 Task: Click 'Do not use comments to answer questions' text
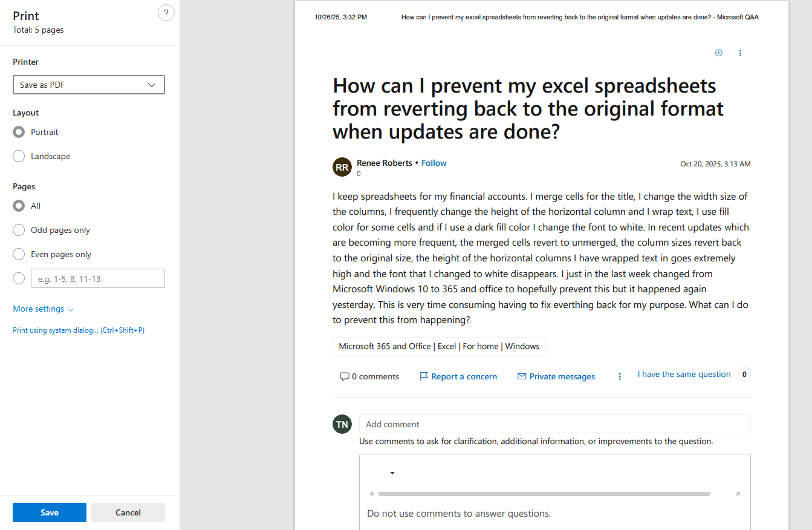tap(459, 514)
